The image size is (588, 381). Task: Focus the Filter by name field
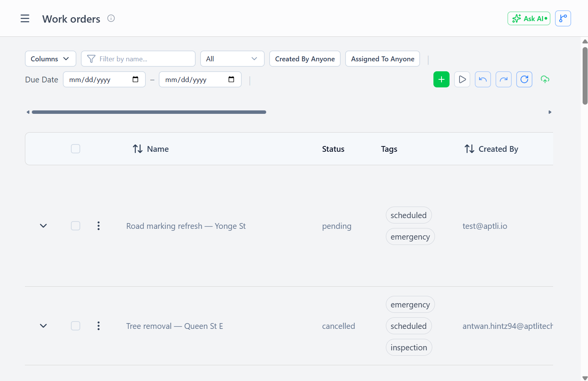(x=138, y=59)
